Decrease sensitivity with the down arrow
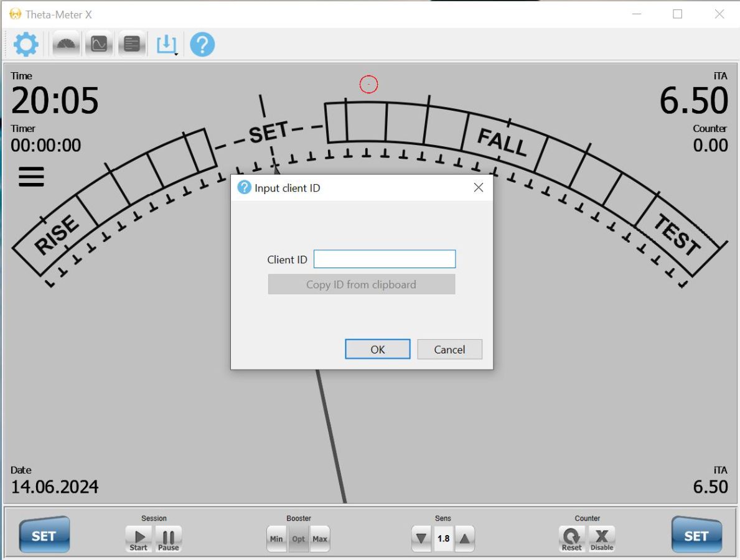The height and width of the screenshot is (560, 740). [421, 538]
